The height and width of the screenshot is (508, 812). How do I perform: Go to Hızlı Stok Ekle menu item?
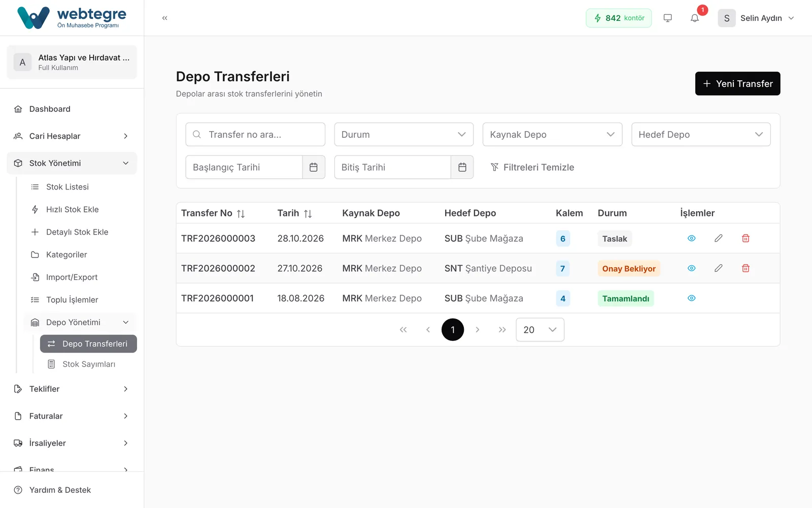[72, 209]
